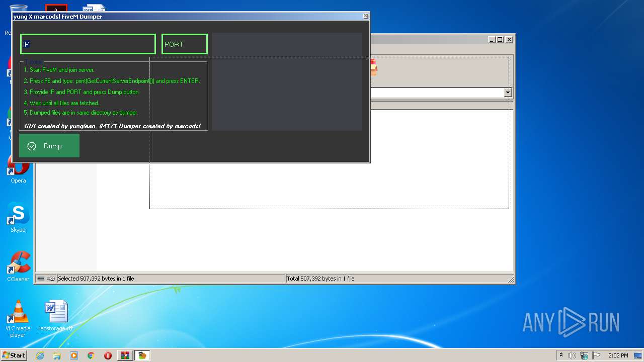Open Windows Explorer folder from taskbar

57,355
